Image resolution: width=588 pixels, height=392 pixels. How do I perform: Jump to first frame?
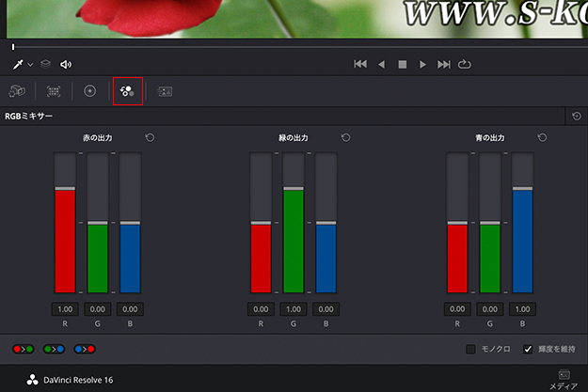click(x=360, y=64)
